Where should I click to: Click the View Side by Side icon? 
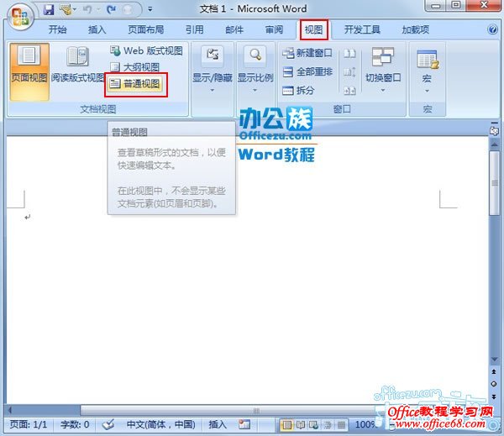(349, 53)
